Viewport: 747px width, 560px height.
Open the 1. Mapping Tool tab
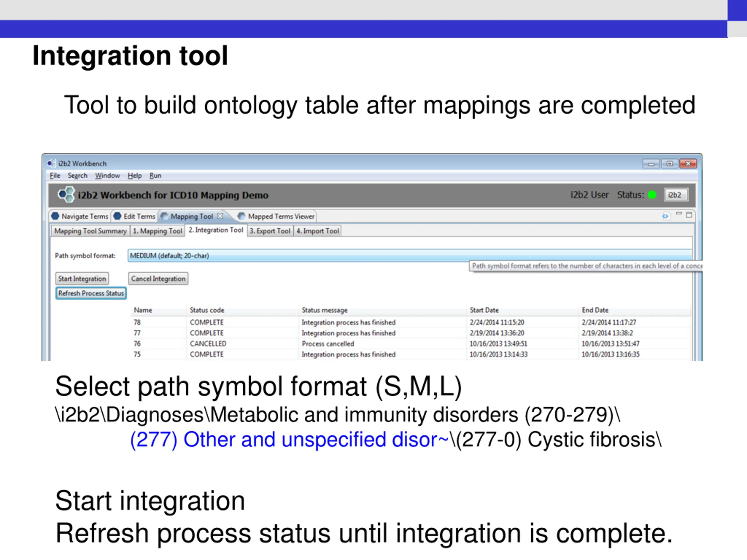pos(157,231)
